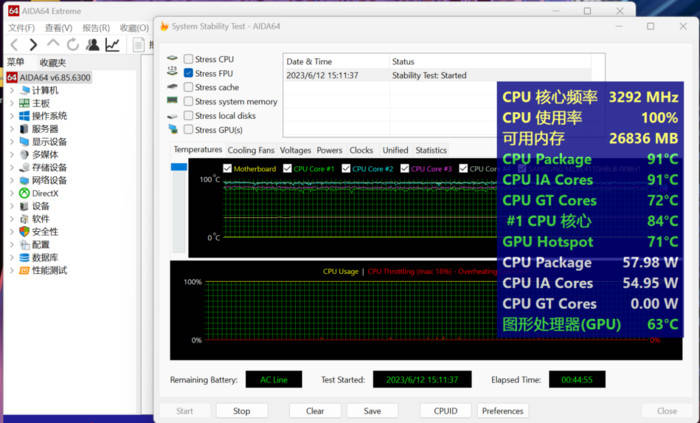Toggle the CPU Core #1 graph checkbox

click(x=287, y=168)
